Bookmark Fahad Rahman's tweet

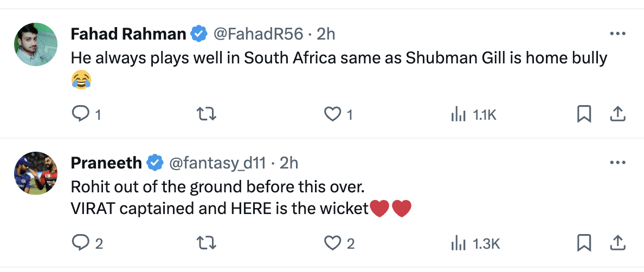584,114
